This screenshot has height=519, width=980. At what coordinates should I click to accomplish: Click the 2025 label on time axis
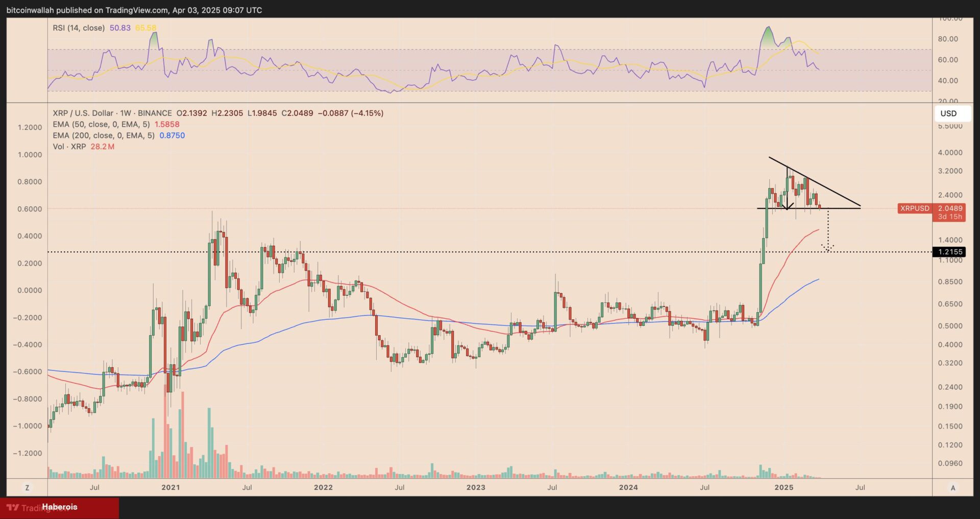(784, 487)
